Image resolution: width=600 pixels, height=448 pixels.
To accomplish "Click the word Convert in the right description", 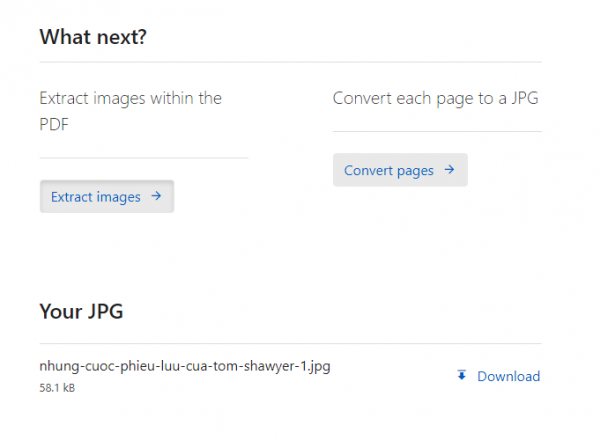I will [x=363, y=98].
